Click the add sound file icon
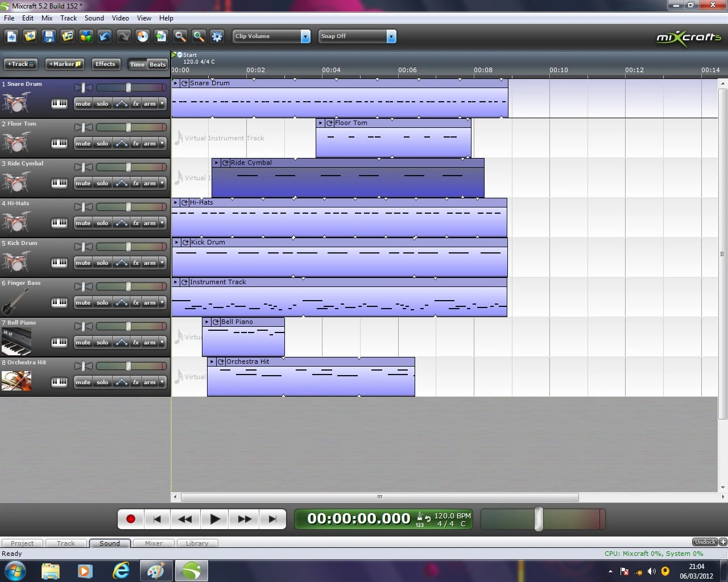This screenshot has height=582, width=728. [x=68, y=36]
